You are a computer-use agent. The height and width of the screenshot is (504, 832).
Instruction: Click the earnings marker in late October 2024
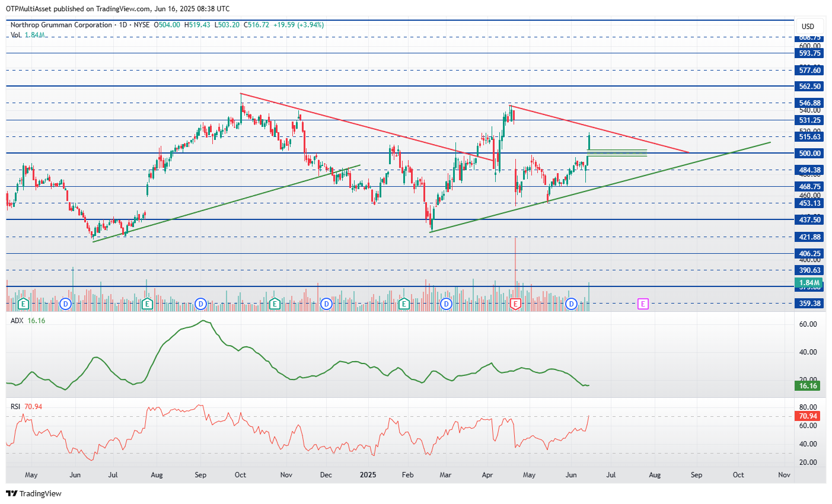point(274,304)
